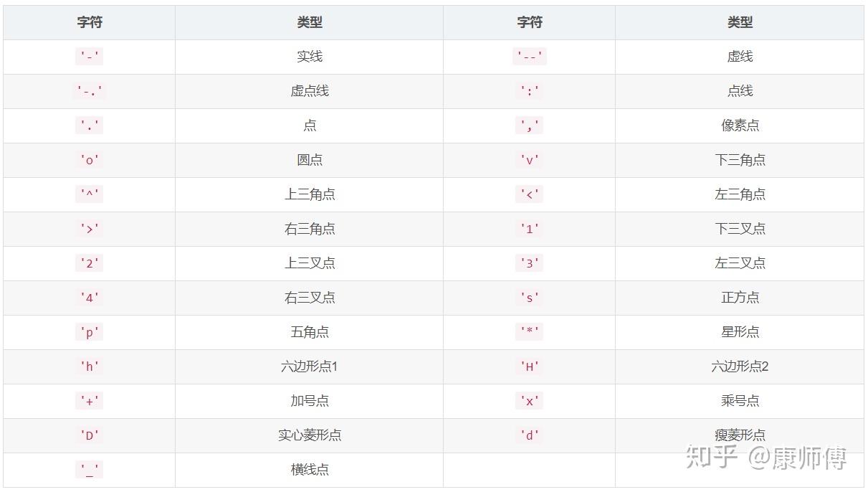Select the 下三叉点 cell
The width and height of the screenshot is (868, 492).
point(740,229)
